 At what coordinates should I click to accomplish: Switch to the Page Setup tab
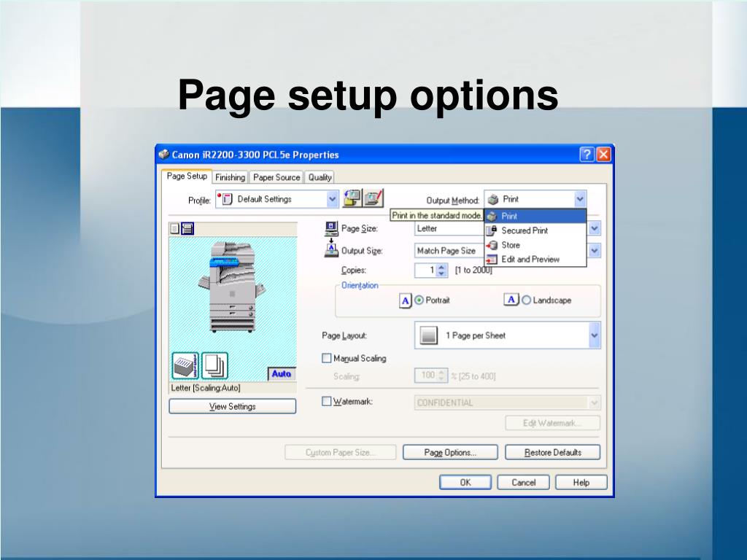click(187, 176)
